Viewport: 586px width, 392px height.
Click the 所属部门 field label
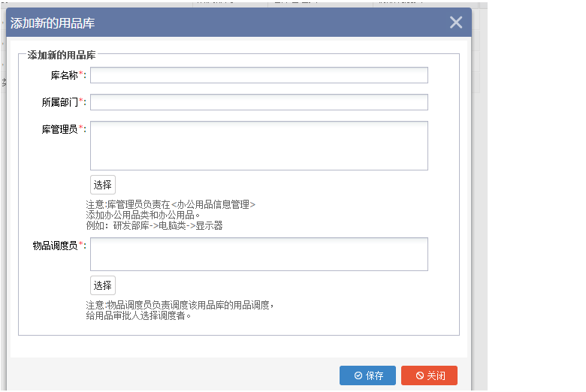59,102
